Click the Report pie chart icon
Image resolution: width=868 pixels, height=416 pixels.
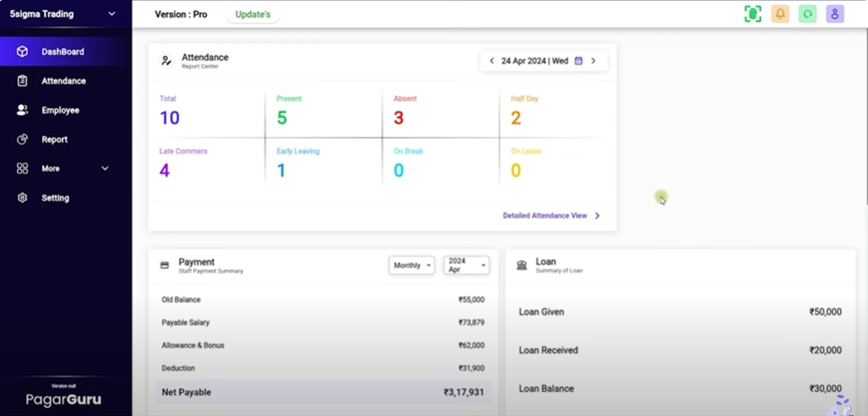(x=22, y=139)
